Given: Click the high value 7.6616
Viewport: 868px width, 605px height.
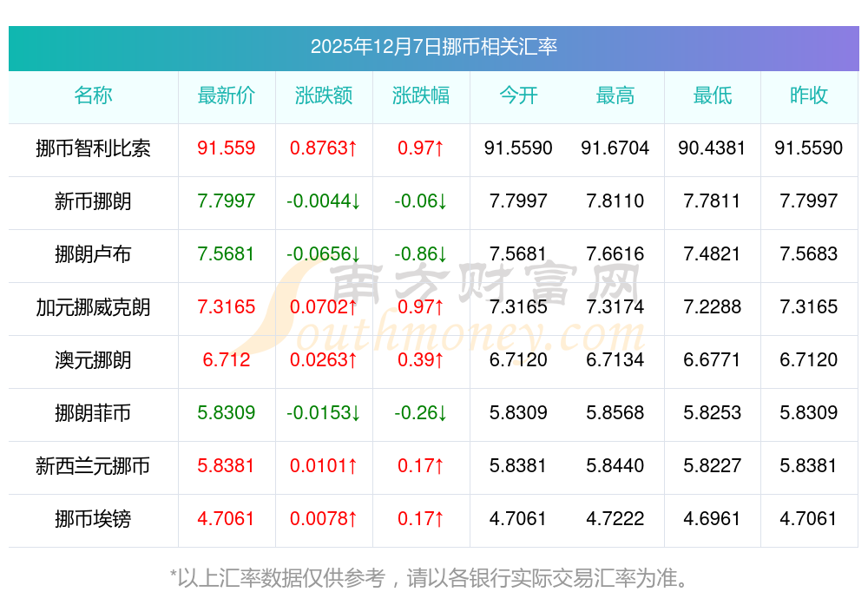Looking at the screenshot, I should pos(615,254).
